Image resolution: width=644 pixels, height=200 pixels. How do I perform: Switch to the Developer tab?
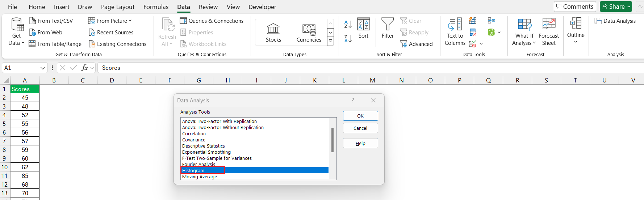(x=262, y=7)
